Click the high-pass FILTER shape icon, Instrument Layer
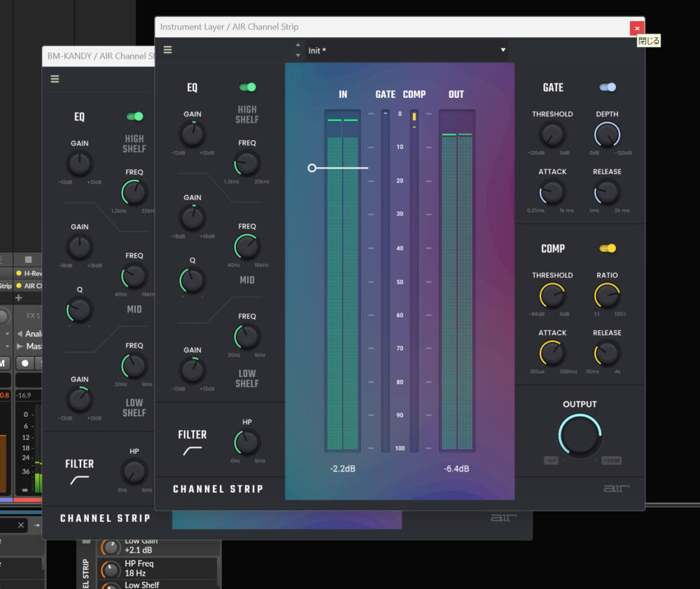This screenshot has height=589, width=700. (192, 450)
